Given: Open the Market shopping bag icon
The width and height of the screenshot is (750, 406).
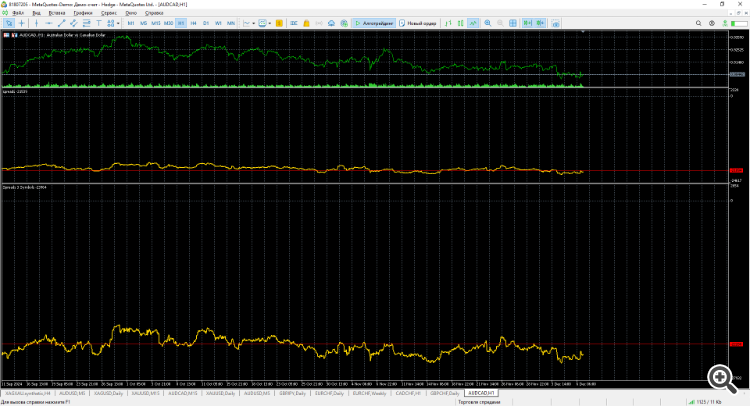Looking at the screenshot, I should click(x=306, y=23).
